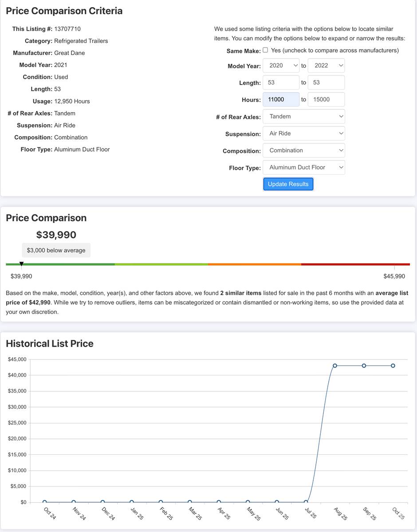417x532 pixels.
Task: Click the maximum Length input field
Action: click(x=326, y=82)
